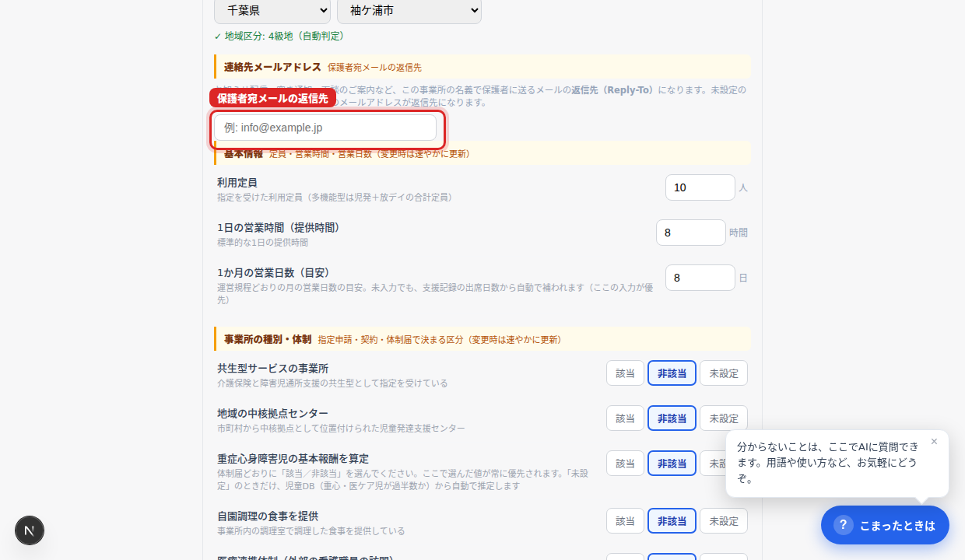Click the contact email input field
Viewport: 965px width, 560px height.
(325, 128)
